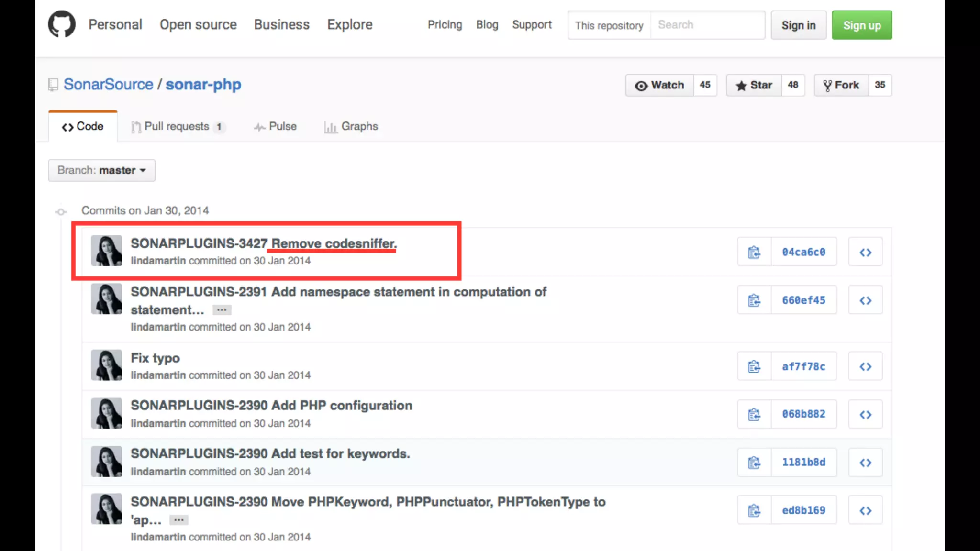Image resolution: width=980 pixels, height=551 pixels.
Task: Open the Fix typo commit
Action: pos(156,358)
